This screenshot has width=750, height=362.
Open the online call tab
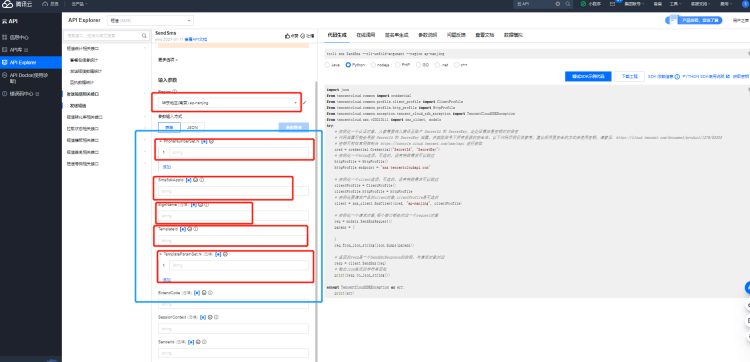tap(365, 35)
